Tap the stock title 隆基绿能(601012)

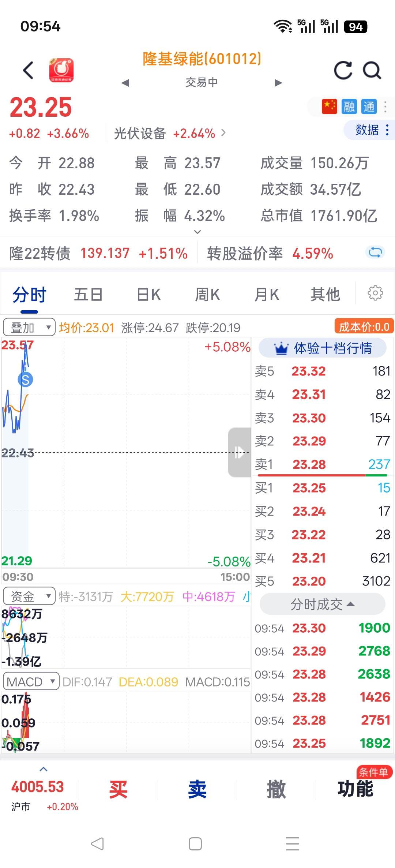(202, 59)
